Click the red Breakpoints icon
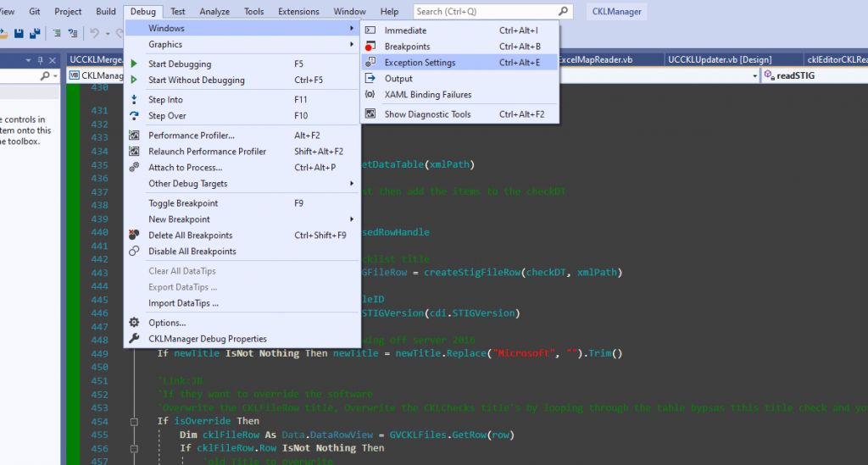This screenshot has height=465, width=868. tap(370, 47)
